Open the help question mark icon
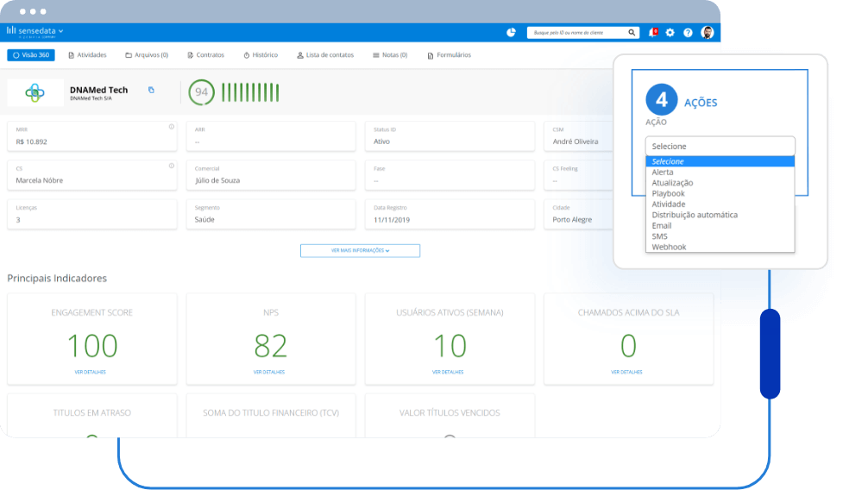The height and width of the screenshot is (490, 868). pyautogui.click(x=688, y=33)
